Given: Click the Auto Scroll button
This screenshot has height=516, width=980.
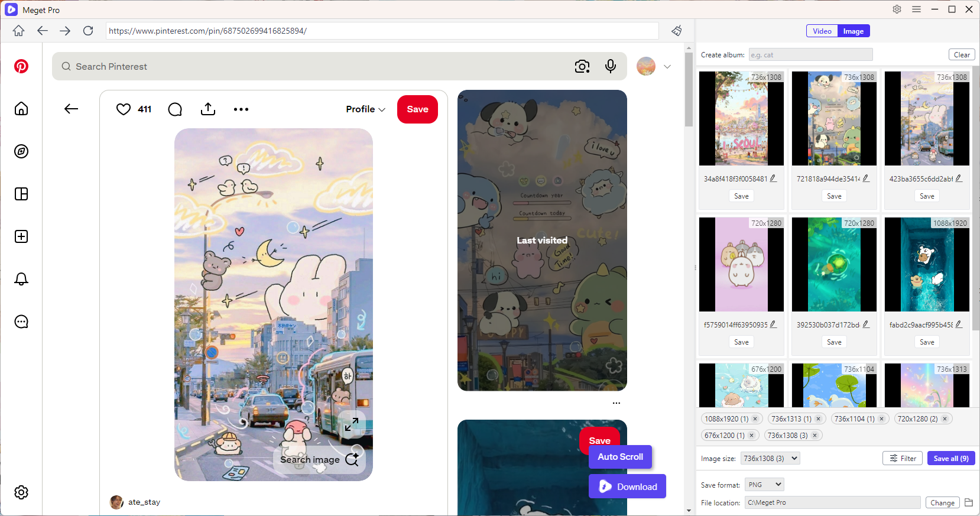Looking at the screenshot, I should coord(620,457).
